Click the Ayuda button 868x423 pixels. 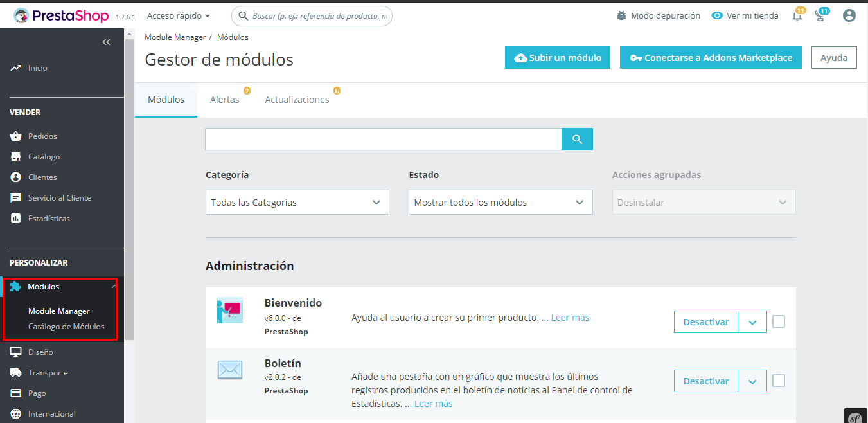tap(834, 57)
